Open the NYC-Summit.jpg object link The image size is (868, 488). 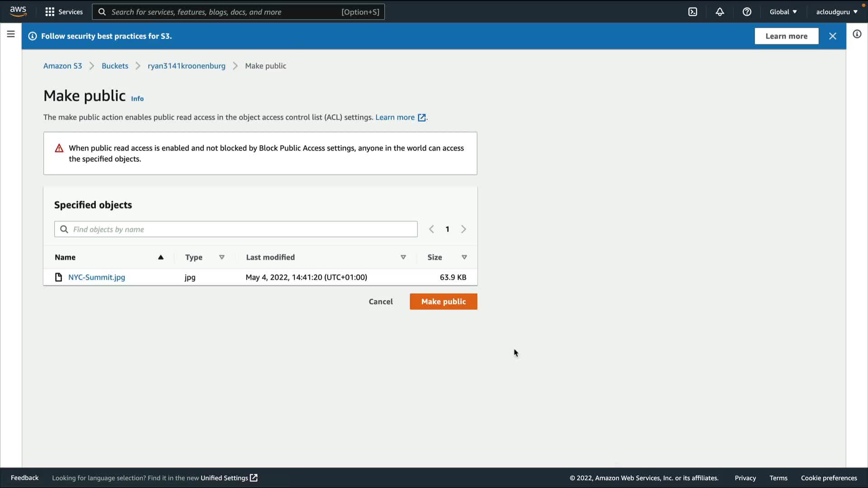coord(96,277)
